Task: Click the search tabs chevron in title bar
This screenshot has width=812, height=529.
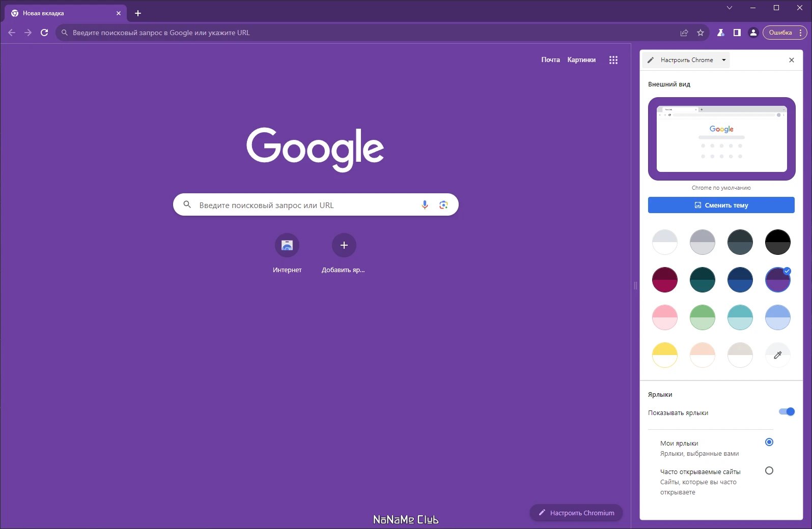Action: (x=730, y=8)
